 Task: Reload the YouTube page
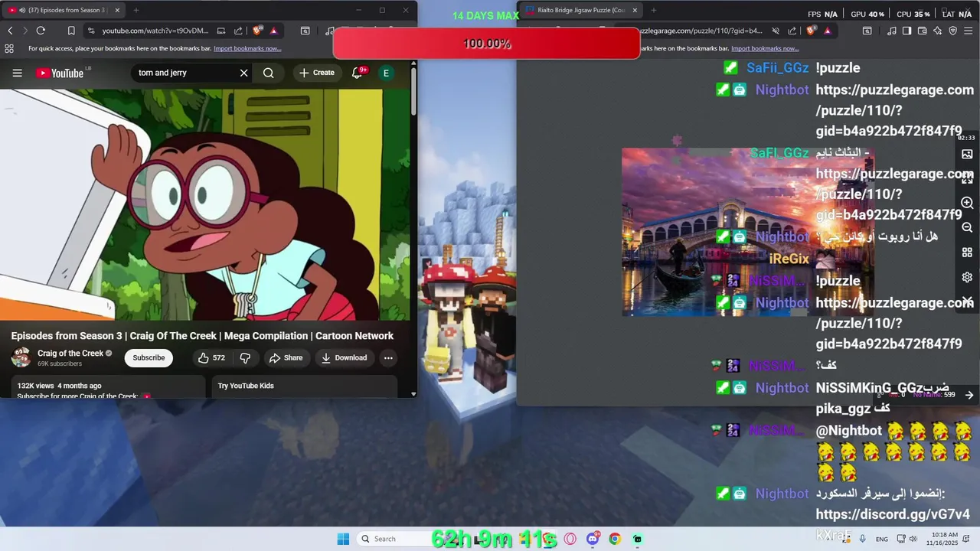41,31
